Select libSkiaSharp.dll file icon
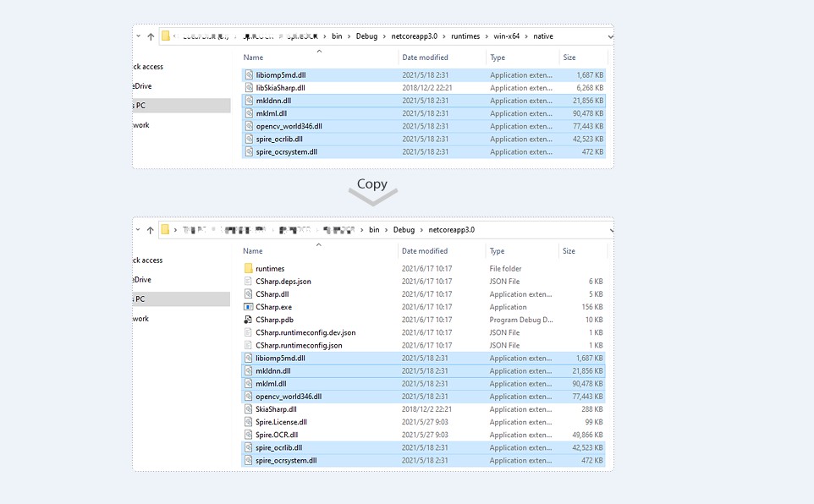 (x=249, y=88)
